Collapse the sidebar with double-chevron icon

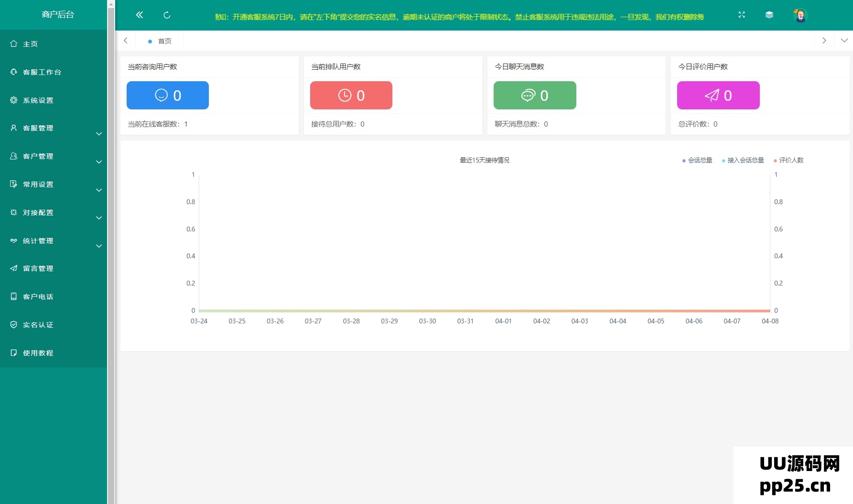(139, 15)
